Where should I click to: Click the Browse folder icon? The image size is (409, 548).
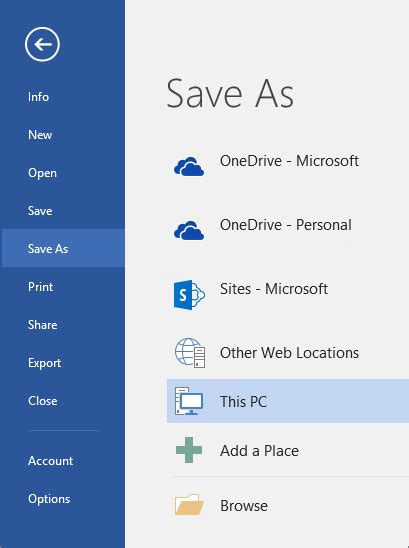[x=189, y=504]
